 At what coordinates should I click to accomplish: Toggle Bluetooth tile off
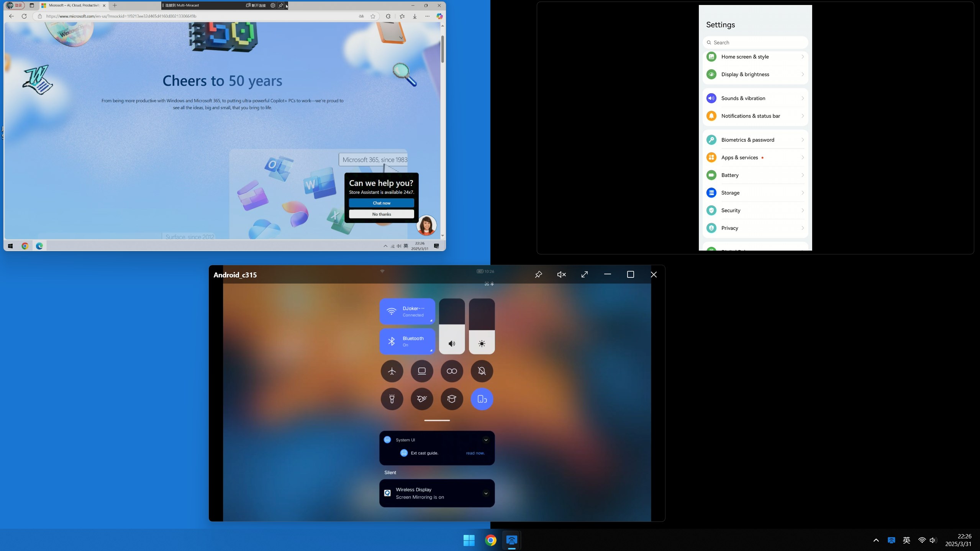click(407, 341)
